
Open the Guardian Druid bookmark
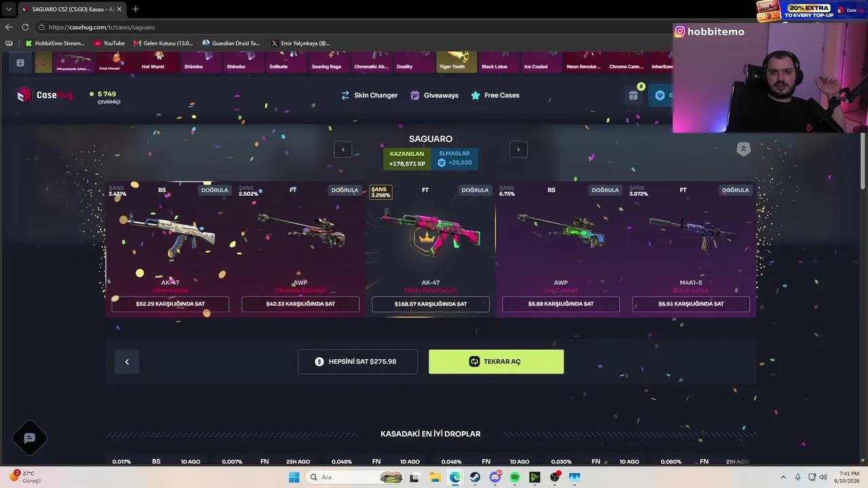click(x=231, y=43)
